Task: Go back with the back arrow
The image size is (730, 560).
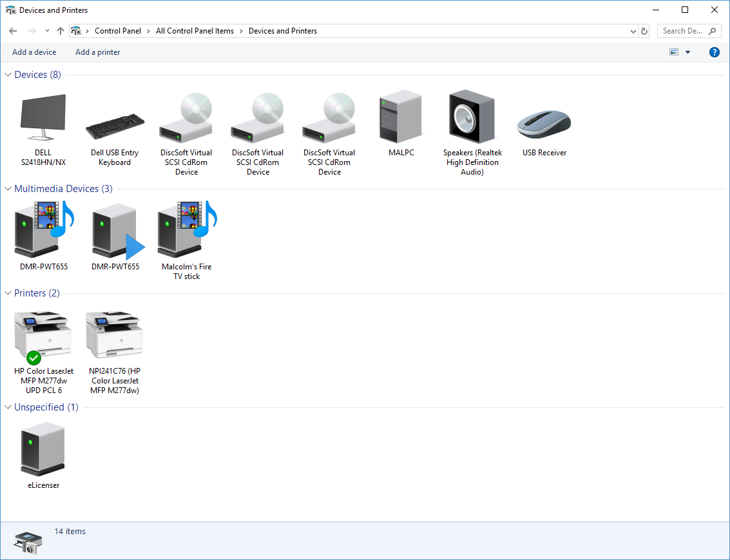Action: (x=13, y=31)
